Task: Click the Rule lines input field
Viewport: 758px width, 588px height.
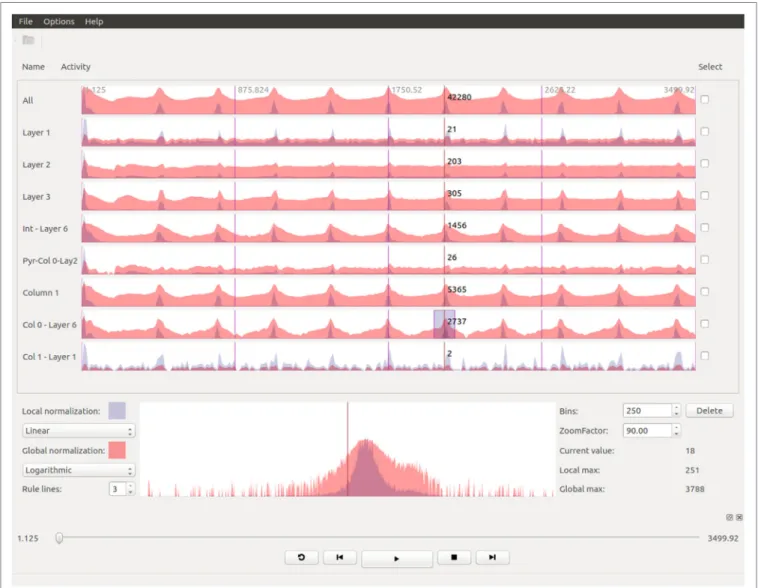Action: pos(118,489)
